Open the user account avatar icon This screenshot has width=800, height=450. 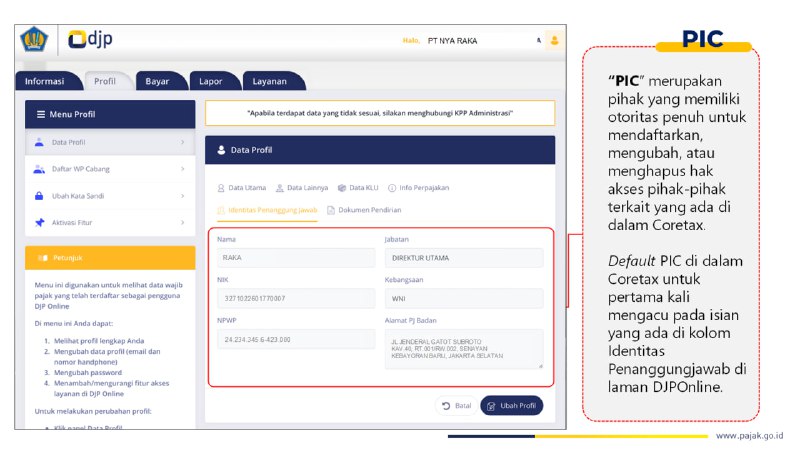click(555, 41)
